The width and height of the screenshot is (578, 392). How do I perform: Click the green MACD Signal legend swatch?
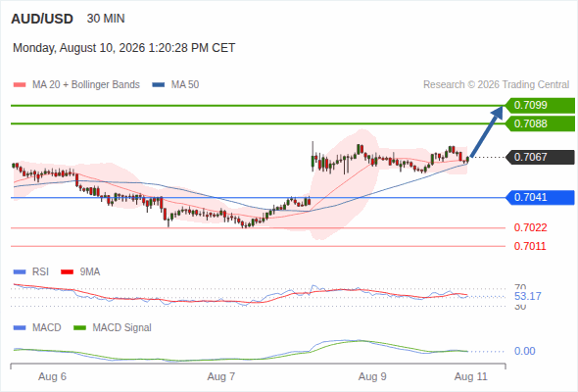80,328
